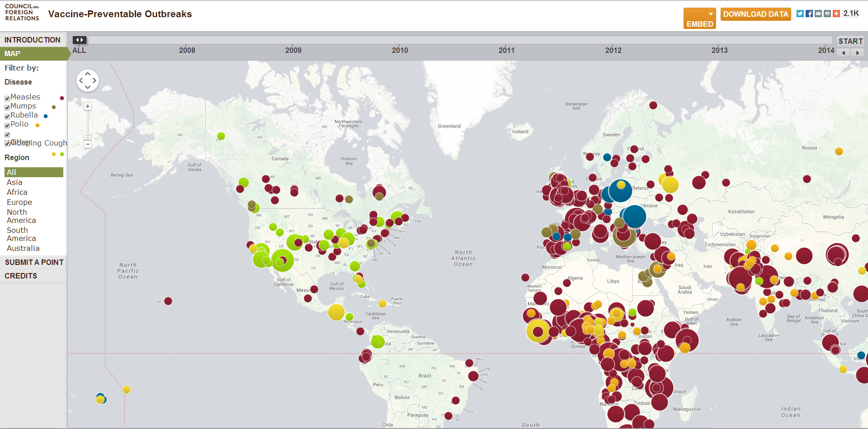
Task: Expand the Embed dropdown arrow
Action: [711, 14]
